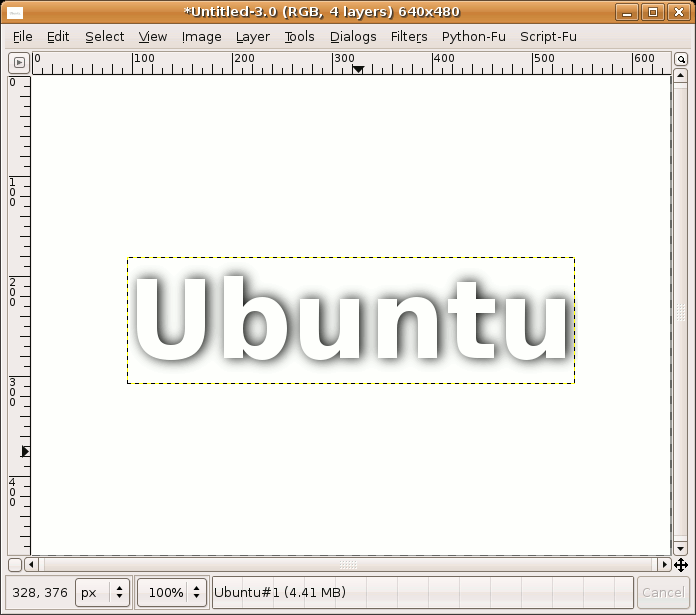Open the Tools menu

(x=300, y=36)
